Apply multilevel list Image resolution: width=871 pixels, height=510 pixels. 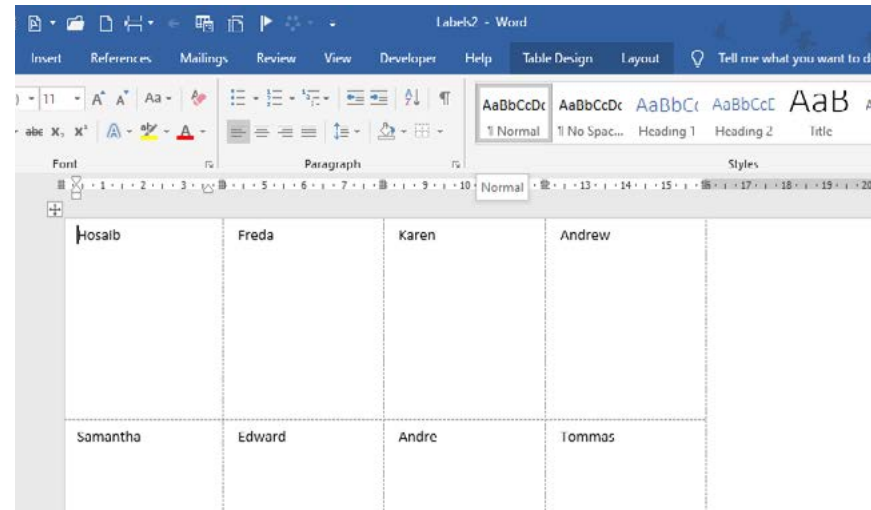[311, 98]
